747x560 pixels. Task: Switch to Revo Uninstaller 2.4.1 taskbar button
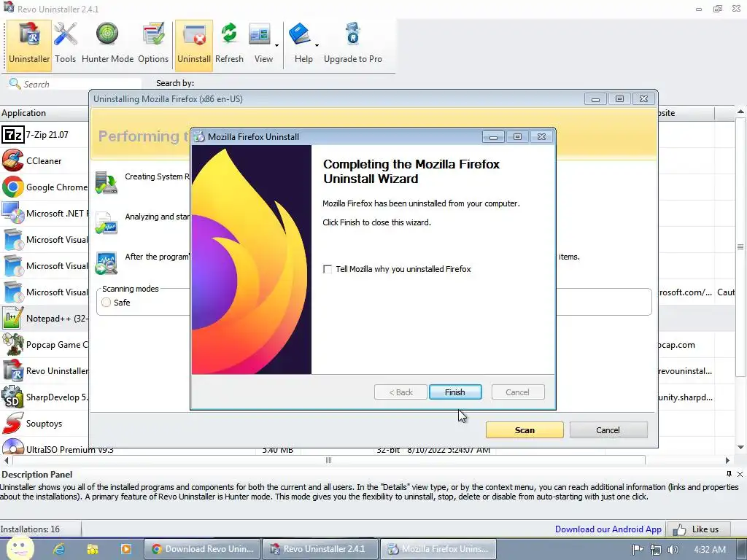coord(320,549)
